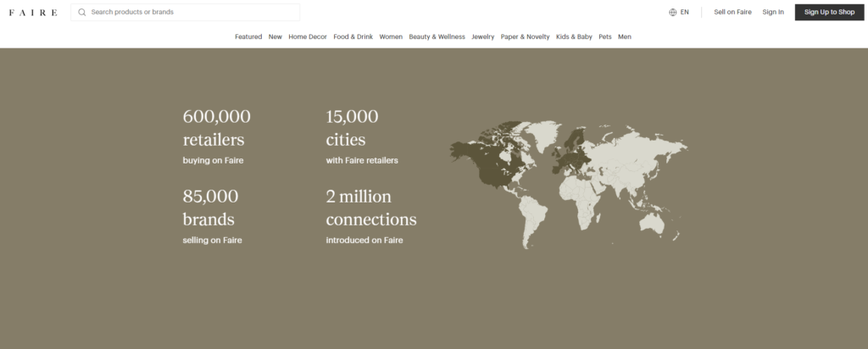This screenshot has height=349, width=868.
Task: Open the Paper & Novelty category
Action: point(525,37)
